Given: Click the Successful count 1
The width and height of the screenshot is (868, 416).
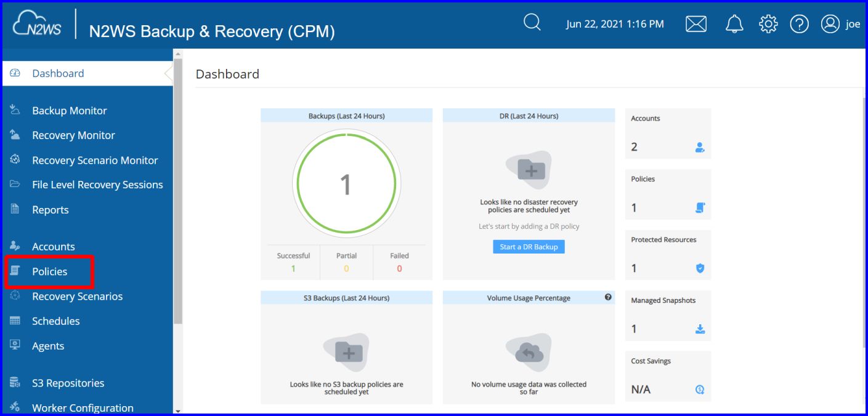Looking at the screenshot, I should (293, 268).
